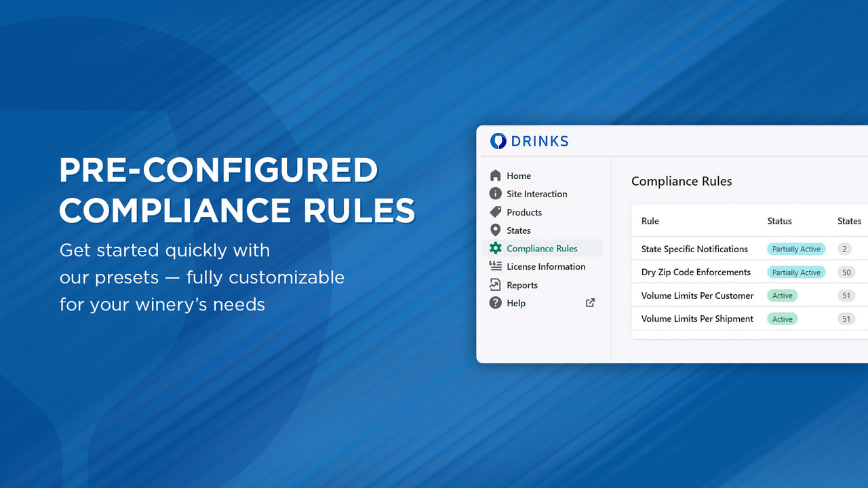Click the Help question mark icon

click(x=494, y=303)
